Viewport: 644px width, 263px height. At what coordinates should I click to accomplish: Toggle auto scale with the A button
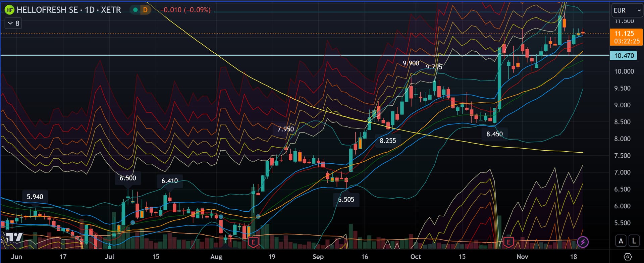coord(621,241)
